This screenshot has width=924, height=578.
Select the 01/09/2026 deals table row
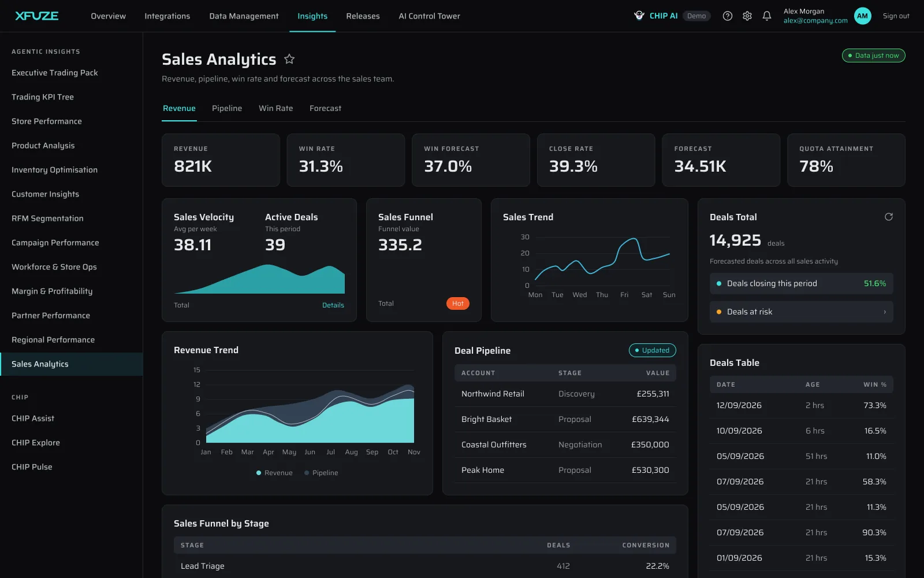802,558
